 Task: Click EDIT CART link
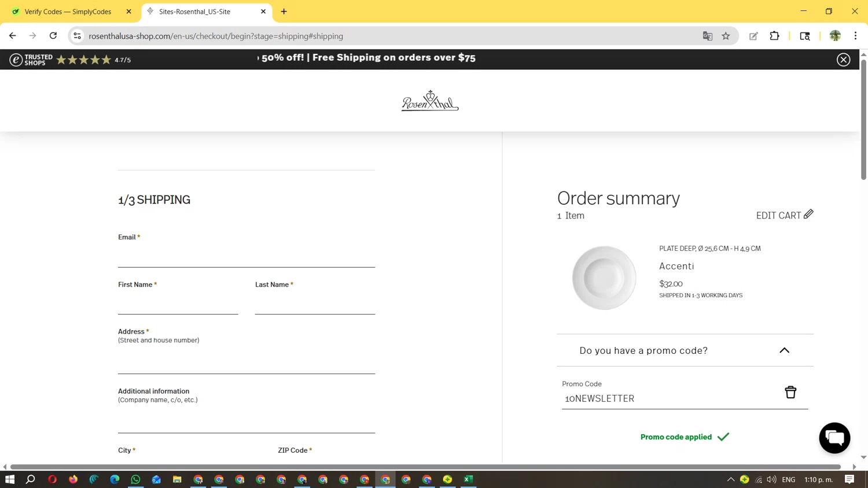(785, 215)
